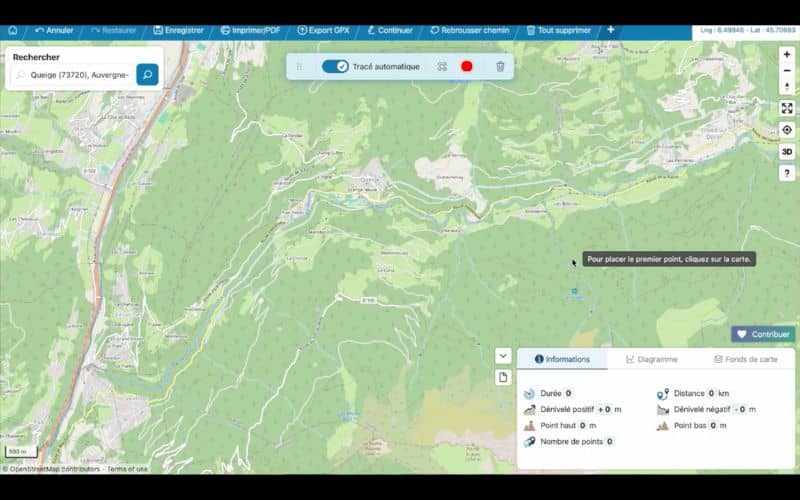Open the help question mark
Screen dimensions: 800x500
(787, 173)
